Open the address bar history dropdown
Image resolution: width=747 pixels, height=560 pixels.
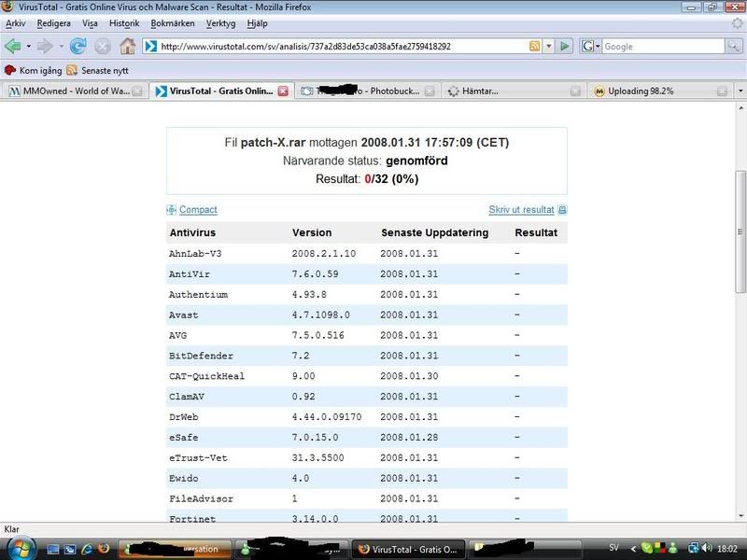click(549, 46)
